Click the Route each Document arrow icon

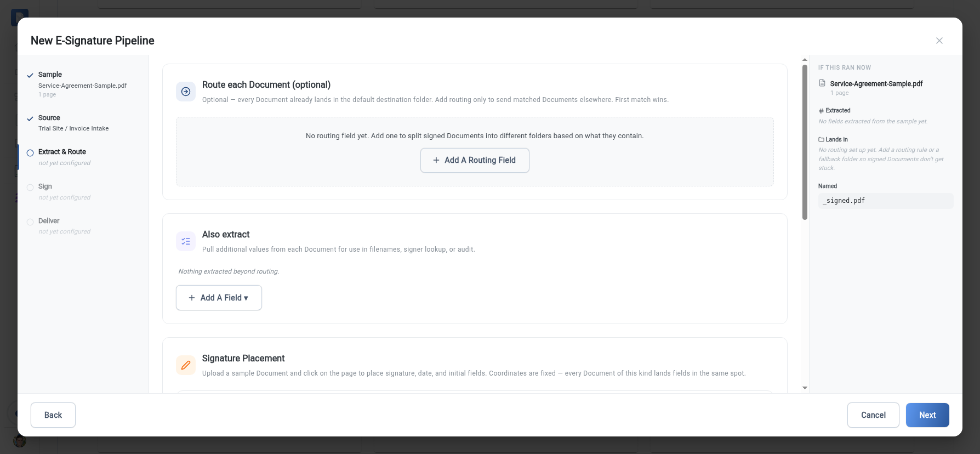pos(186,92)
